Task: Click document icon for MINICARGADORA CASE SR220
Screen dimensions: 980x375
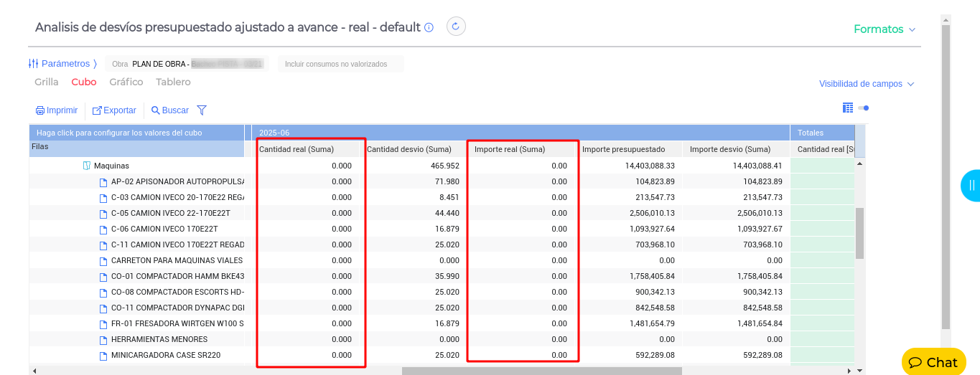Action: [103, 355]
